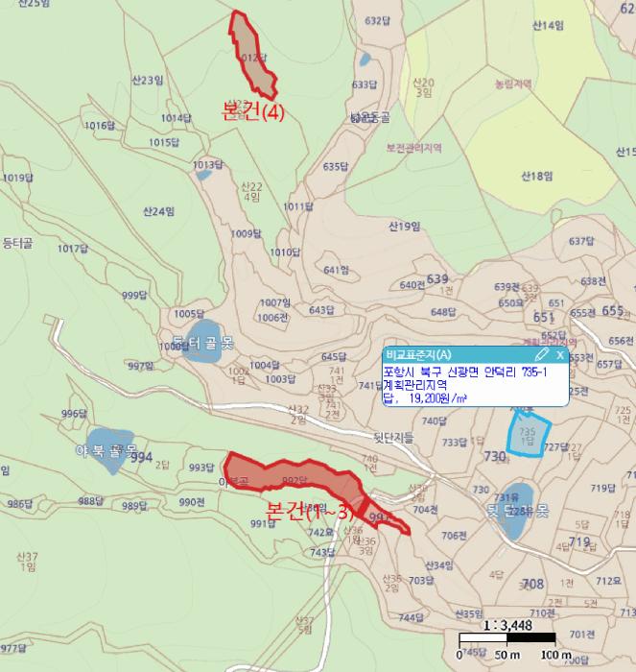
Task: Select parcel label 645답
Action: (334, 356)
